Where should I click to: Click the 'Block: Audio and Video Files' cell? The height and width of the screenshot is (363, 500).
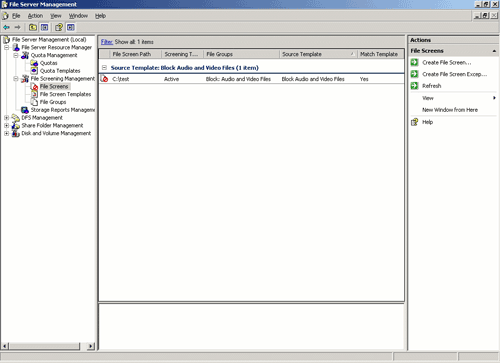coord(238,79)
